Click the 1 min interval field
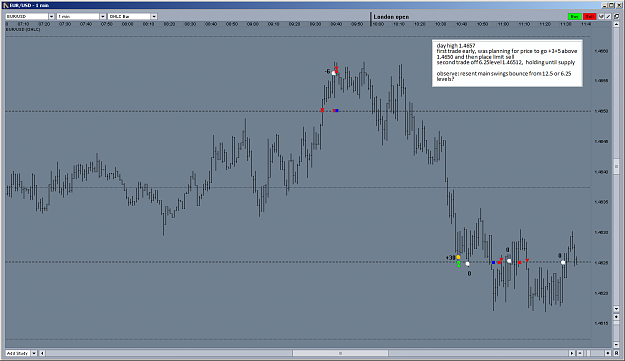This screenshot has width=625, height=361. tap(78, 16)
